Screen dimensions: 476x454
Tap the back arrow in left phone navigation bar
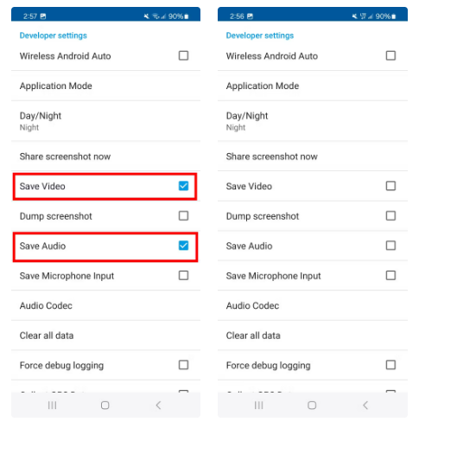tap(158, 405)
